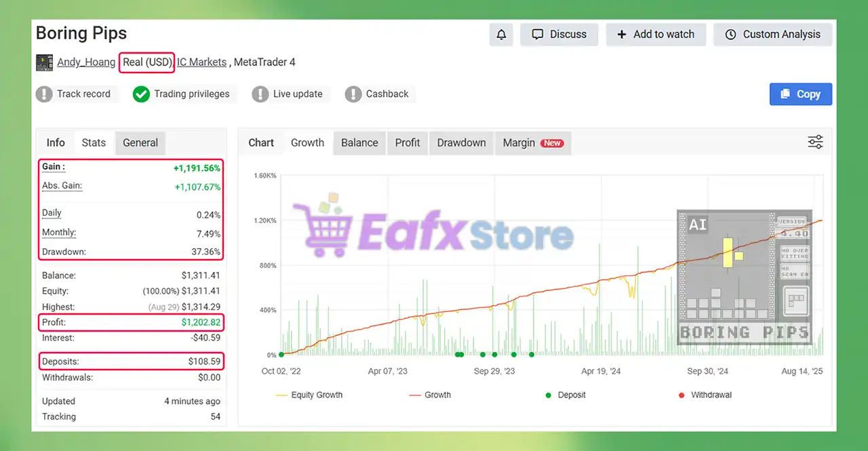Viewport: 868px width, 451px height.
Task: Toggle the Growth legend series
Action: click(430, 395)
